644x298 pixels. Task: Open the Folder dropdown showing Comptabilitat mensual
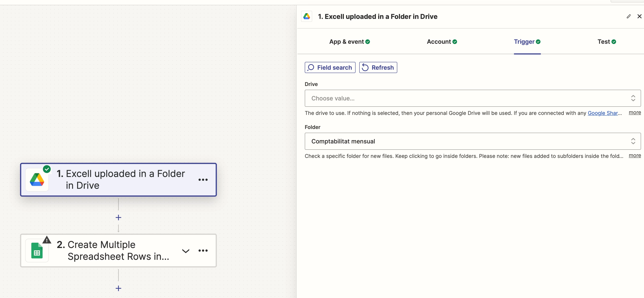[472, 141]
